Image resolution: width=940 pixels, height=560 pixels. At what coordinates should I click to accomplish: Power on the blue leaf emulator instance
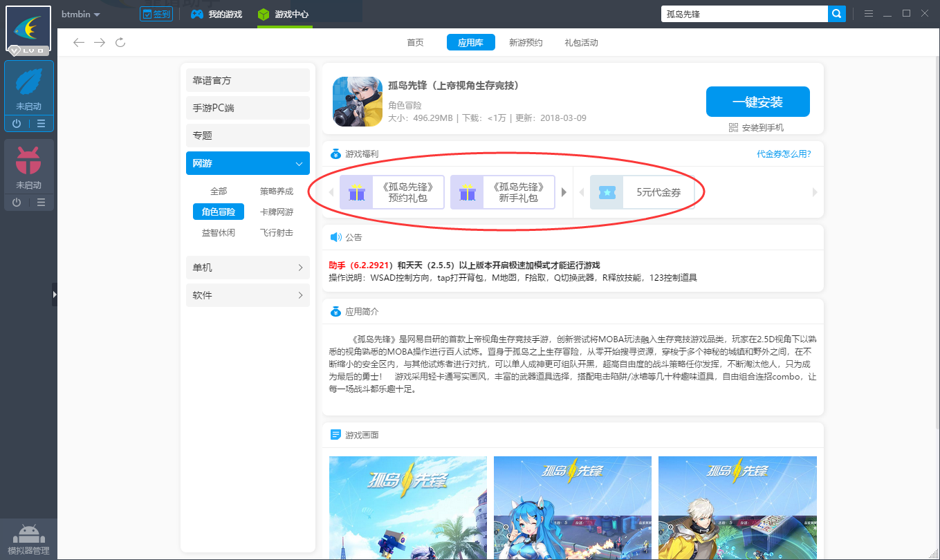[17, 124]
